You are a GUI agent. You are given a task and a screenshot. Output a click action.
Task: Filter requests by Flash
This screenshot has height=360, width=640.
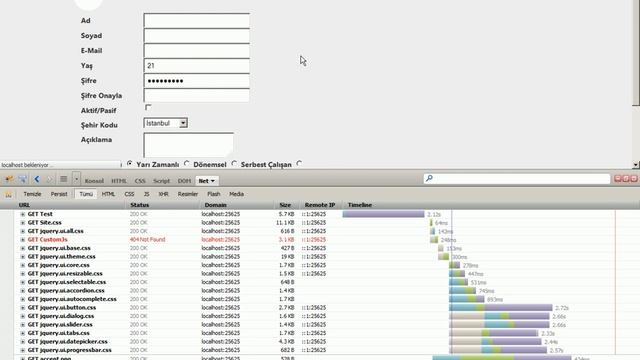[213, 194]
